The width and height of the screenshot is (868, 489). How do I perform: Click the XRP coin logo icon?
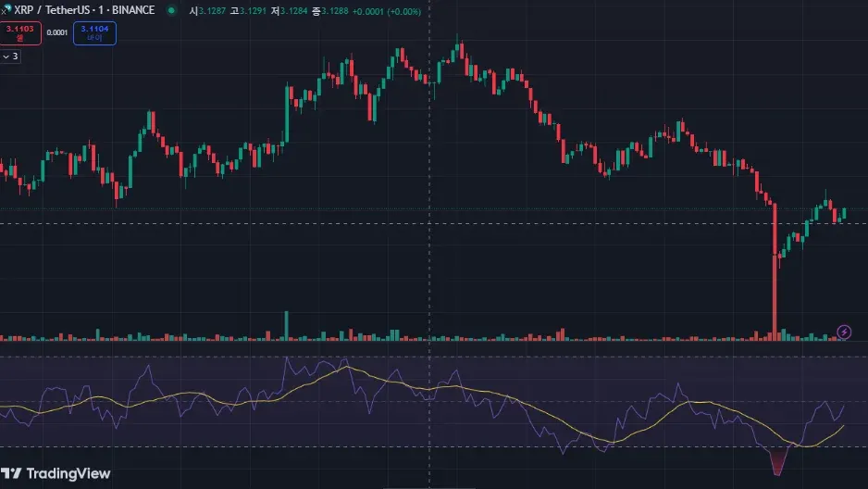pos(6,9)
